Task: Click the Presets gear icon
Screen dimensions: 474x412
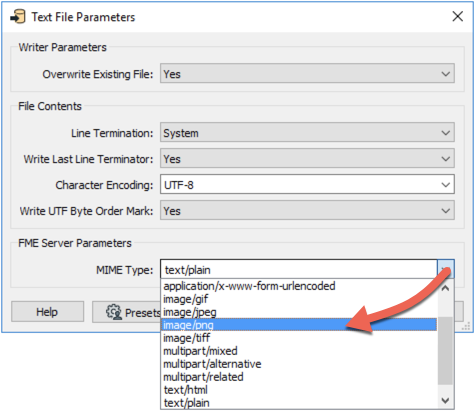Action: [114, 312]
